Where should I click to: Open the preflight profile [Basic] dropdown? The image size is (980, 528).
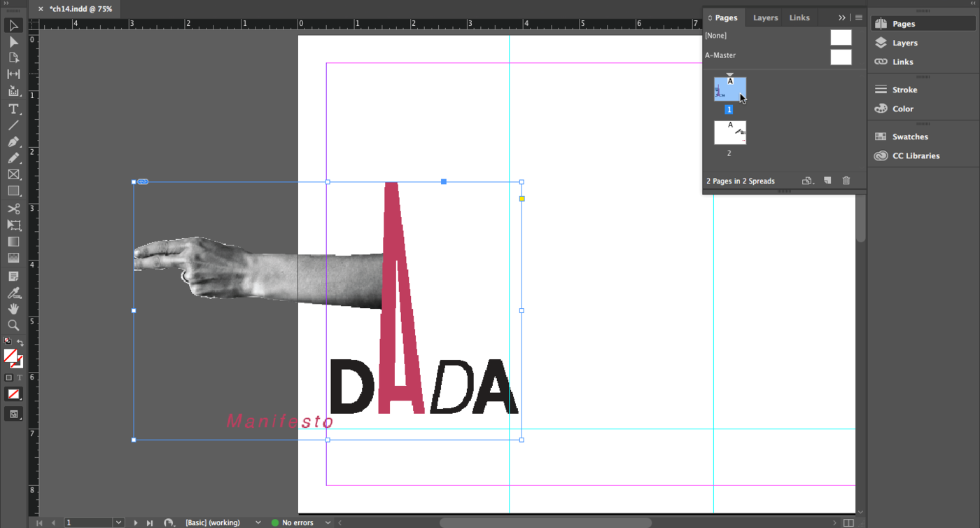pos(258,522)
